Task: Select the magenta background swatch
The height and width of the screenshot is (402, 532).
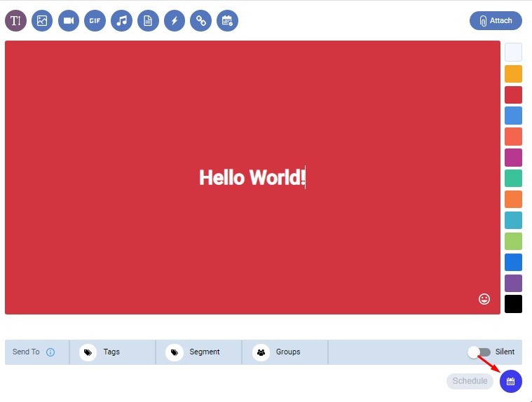Action: click(x=513, y=158)
